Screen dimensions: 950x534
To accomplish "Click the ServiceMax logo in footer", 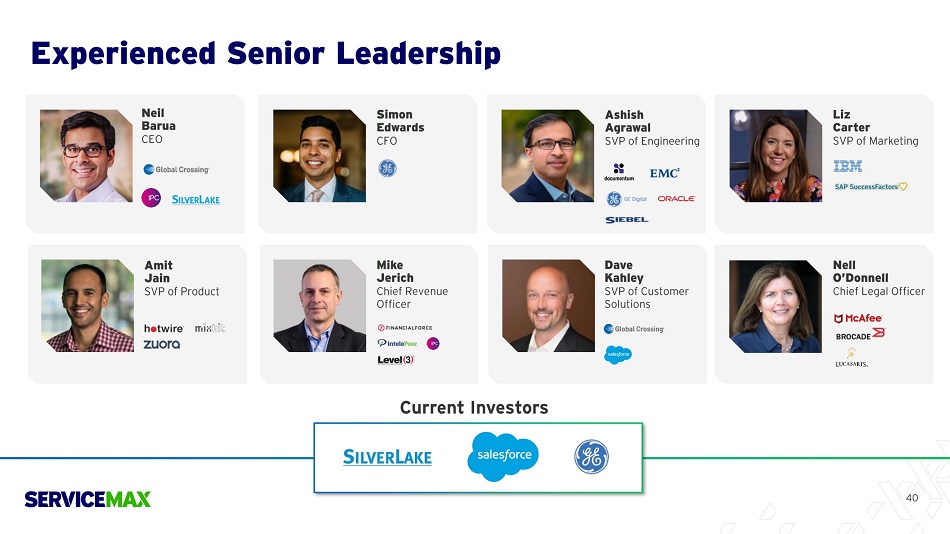I will pos(87,499).
